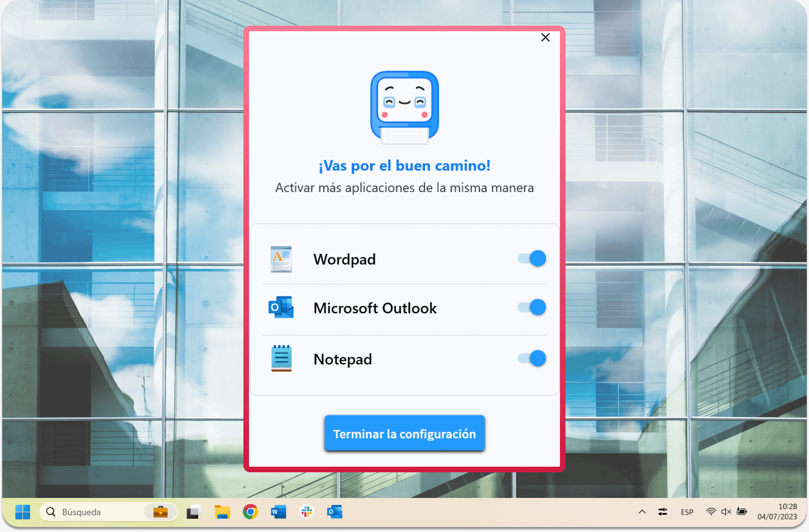Click the Microsoft Outlook label
809x532 pixels.
pyautogui.click(x=375, y=308)
